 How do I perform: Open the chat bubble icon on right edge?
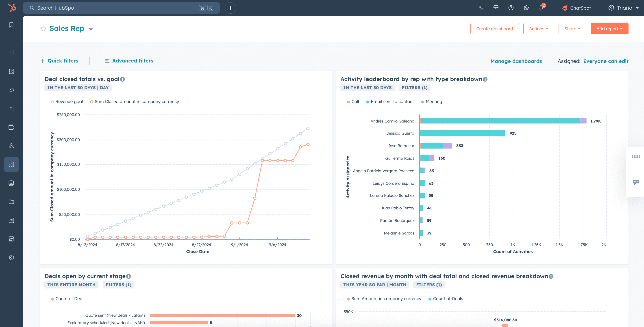tap(636, 182)
